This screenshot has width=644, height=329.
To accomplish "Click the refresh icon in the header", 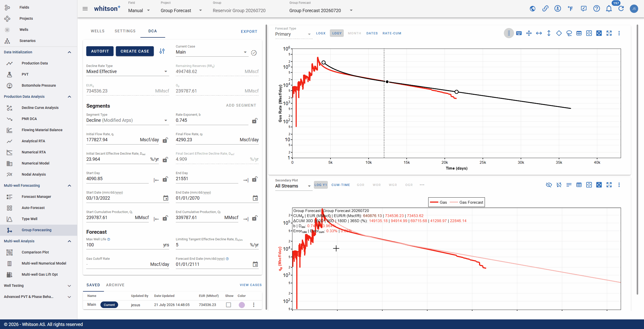I will pyautogui.click(x=621, y=9).
